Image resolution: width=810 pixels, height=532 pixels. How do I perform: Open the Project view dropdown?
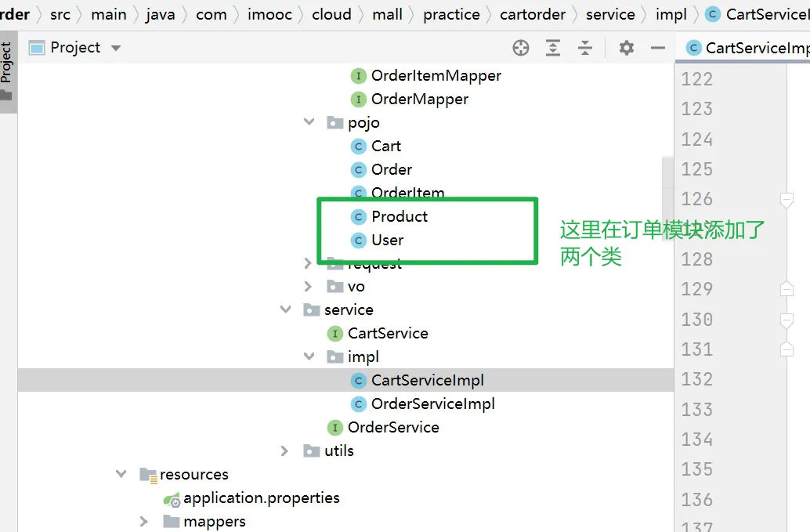point(116,48)
